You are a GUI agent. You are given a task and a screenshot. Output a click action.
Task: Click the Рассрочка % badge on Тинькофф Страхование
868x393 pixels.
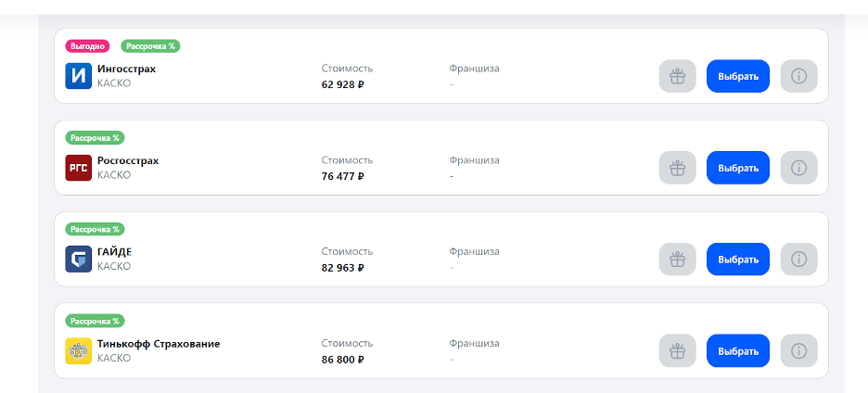click(95, 321)
